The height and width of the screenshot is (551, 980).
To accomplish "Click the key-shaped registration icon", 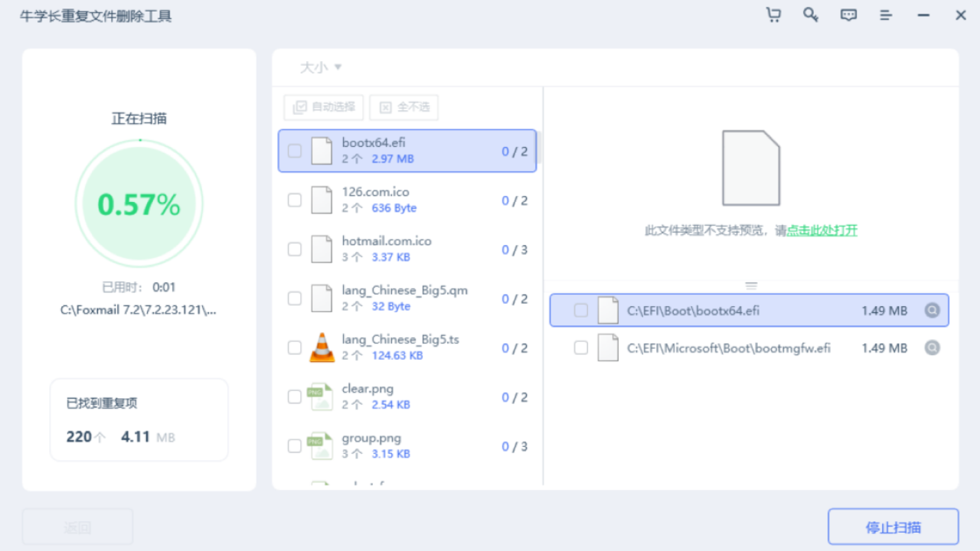I will pos(811,15).
